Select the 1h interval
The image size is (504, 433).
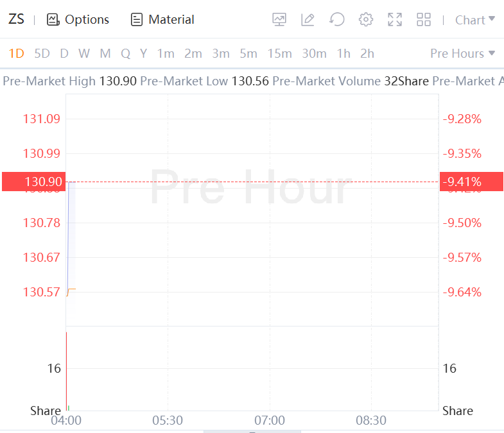click(343, 53)
